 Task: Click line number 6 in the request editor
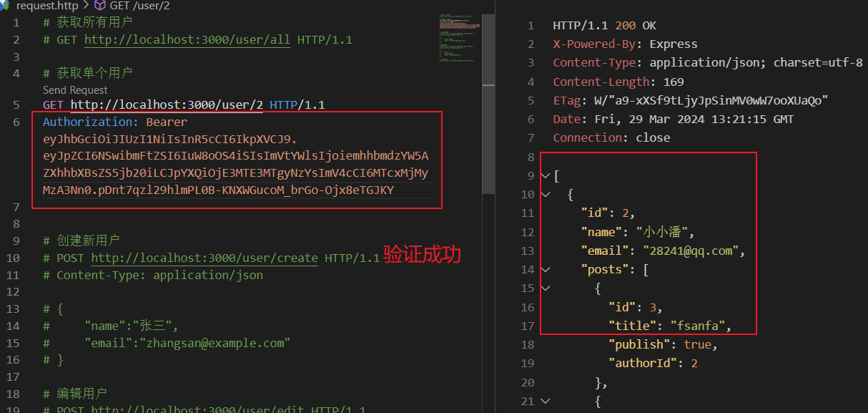pyautogui.click(x=16, y=122)
